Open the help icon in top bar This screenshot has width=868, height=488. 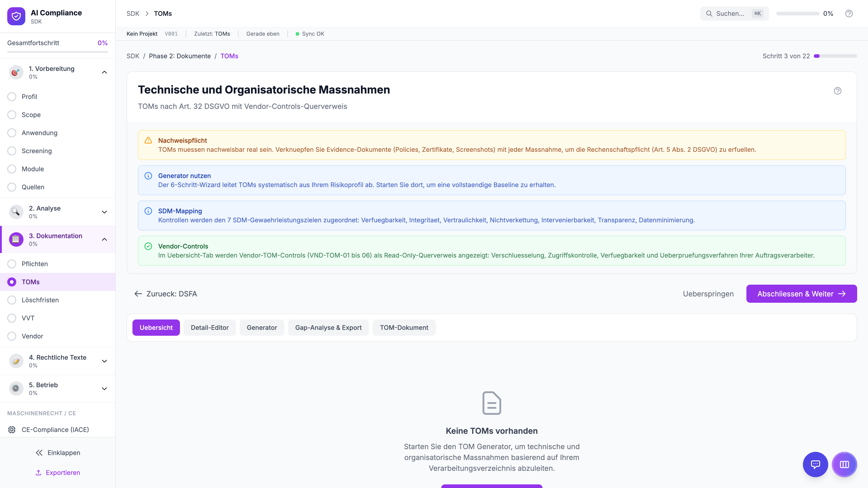pyautogui.click(x=849, y=14)
